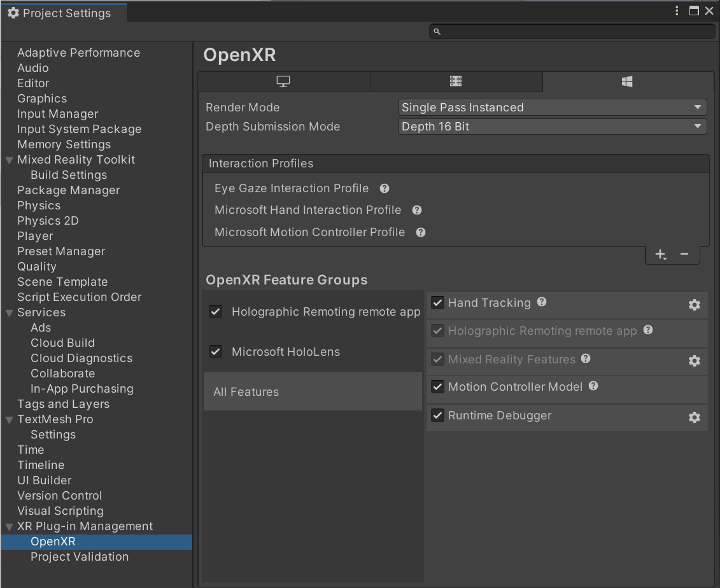Toggle Microsoft HoloLens feature group checkbox
This screenshot has width=720, height=588.
pos(215,352)
